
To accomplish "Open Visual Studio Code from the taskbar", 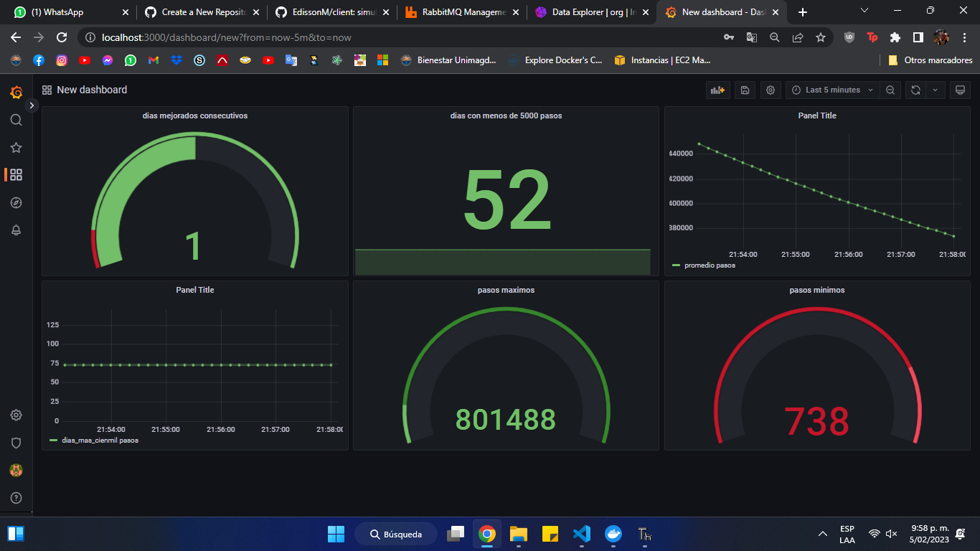I will coord(581,534).
